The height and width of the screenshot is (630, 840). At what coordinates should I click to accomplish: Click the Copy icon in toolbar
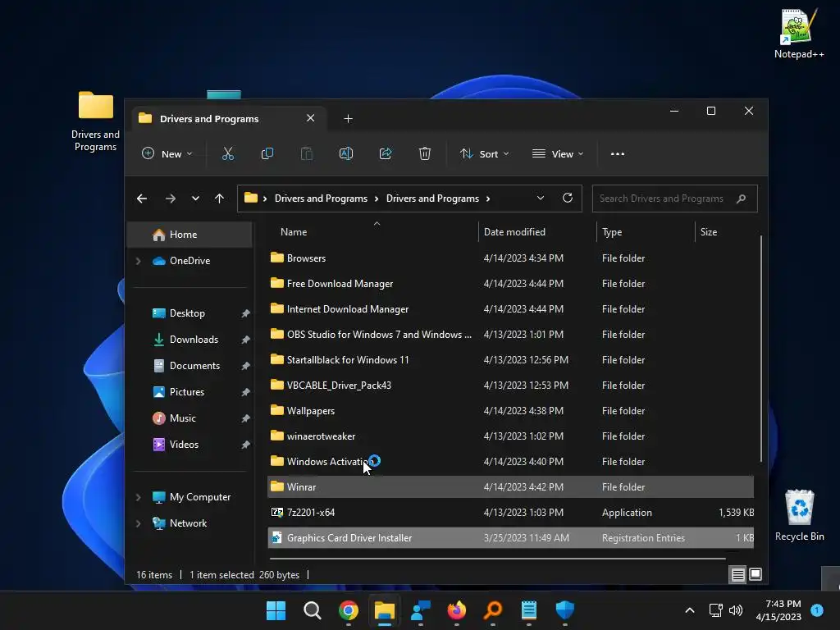267,153
